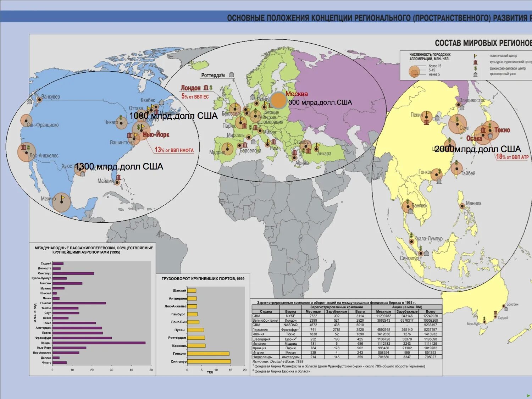
Task: Click the red Москва label
Action: click(x=297, y=94)
